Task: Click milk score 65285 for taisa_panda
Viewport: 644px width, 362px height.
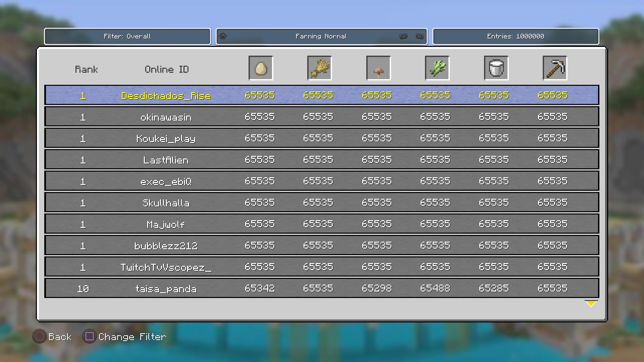Action: [x=494, y=288]
